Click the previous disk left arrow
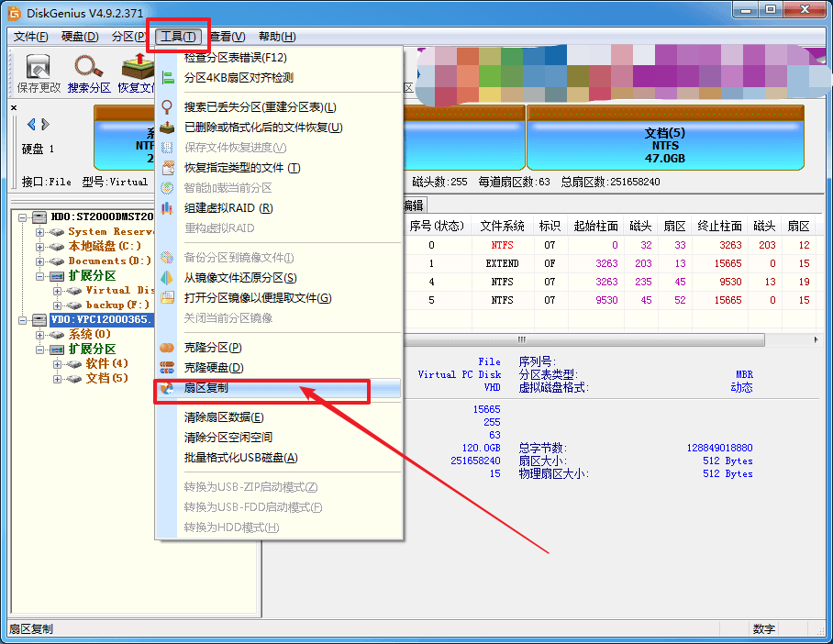 coord(31,125)
